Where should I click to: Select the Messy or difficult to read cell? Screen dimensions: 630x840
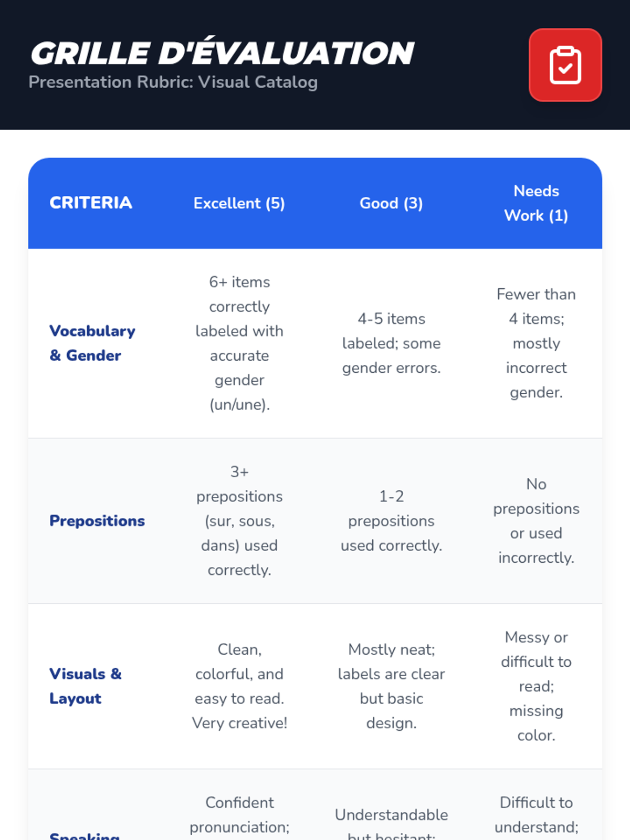pos(536,686)
